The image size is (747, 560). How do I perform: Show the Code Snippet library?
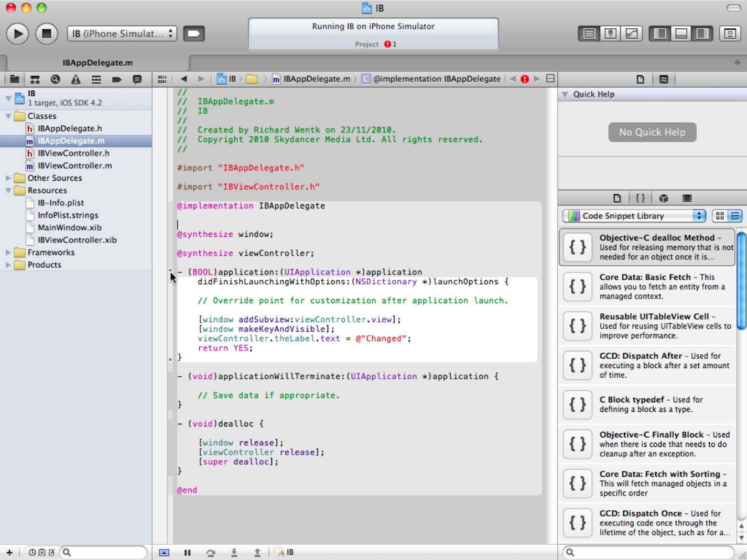640,198
